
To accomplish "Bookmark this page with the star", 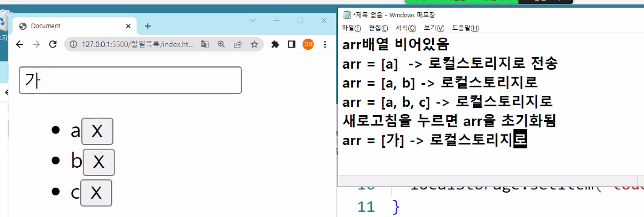I will pos(255,44).
